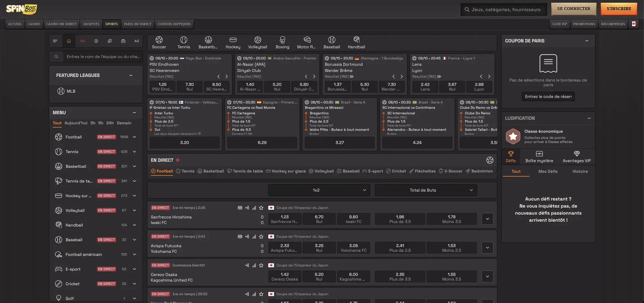
Task: Open the Total de Buts dropdown
Action: [x=426, y=190]
